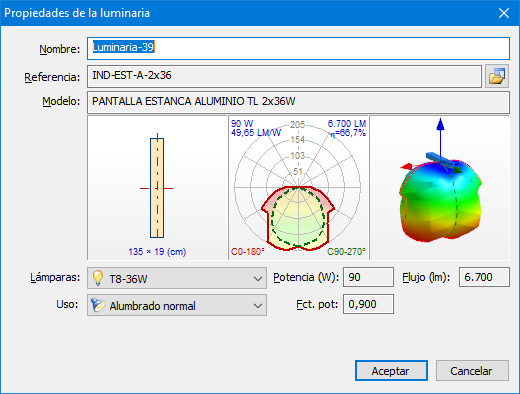Click the blue luminaire bar in 3D view
Image resolution: width=520 pixels, height=394 pixels.
pos(440,160)
